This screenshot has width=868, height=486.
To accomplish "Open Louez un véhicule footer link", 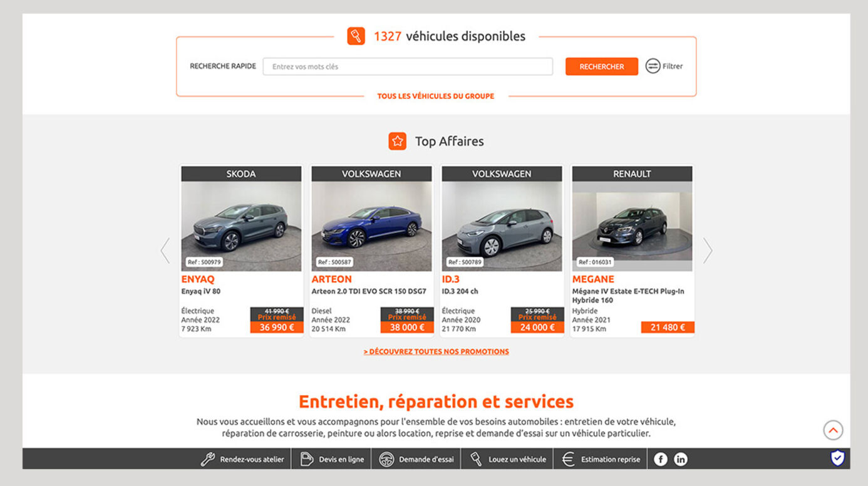I will tap(517, 460).
